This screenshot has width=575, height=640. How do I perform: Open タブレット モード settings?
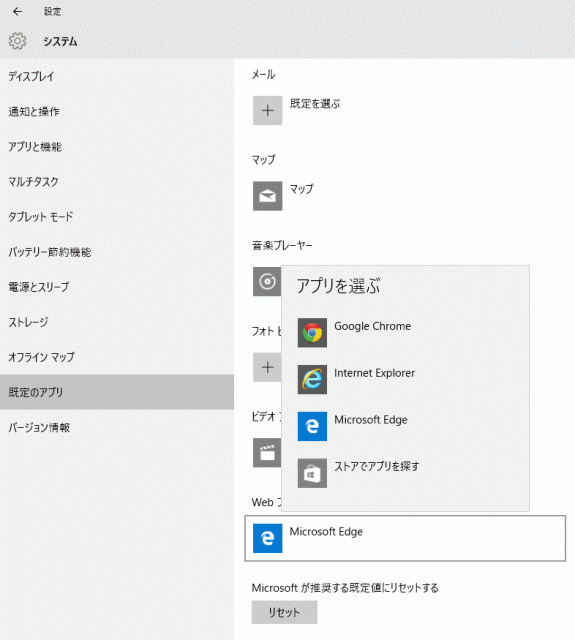(117, 217)
